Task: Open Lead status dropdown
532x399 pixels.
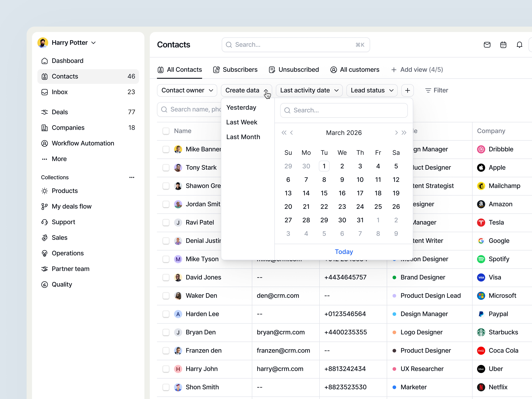Action: 372,90
